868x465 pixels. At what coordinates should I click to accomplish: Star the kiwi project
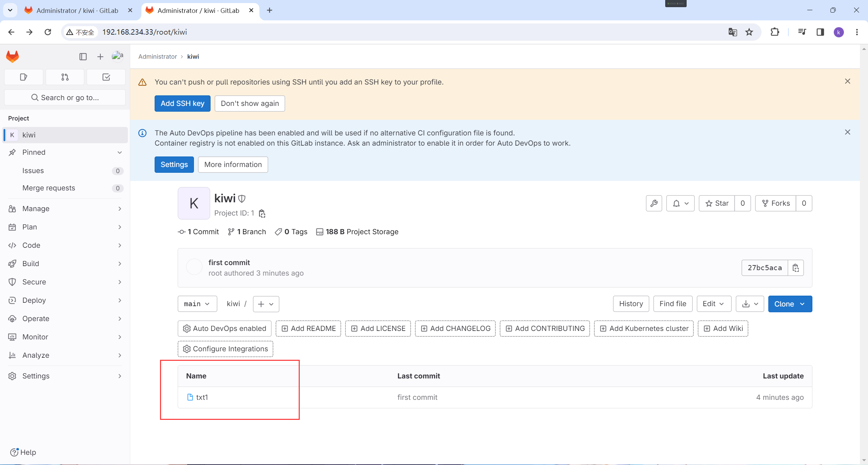coord(717,203)
